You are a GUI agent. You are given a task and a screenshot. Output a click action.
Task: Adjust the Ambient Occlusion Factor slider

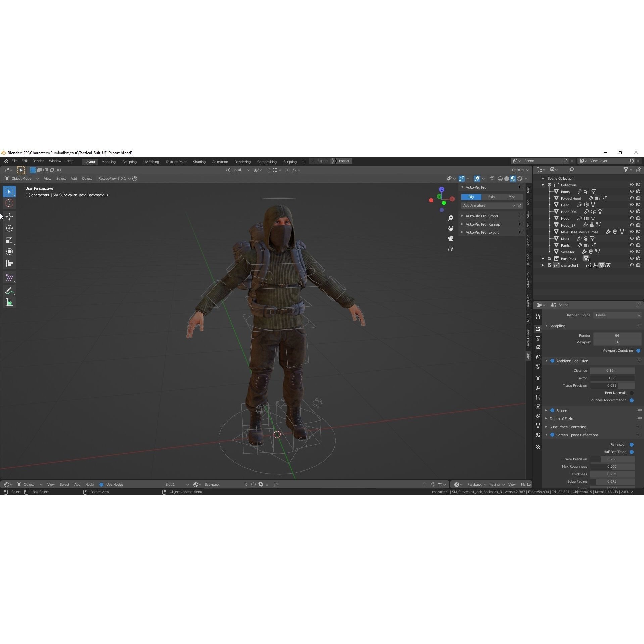[x=612, y=378]
